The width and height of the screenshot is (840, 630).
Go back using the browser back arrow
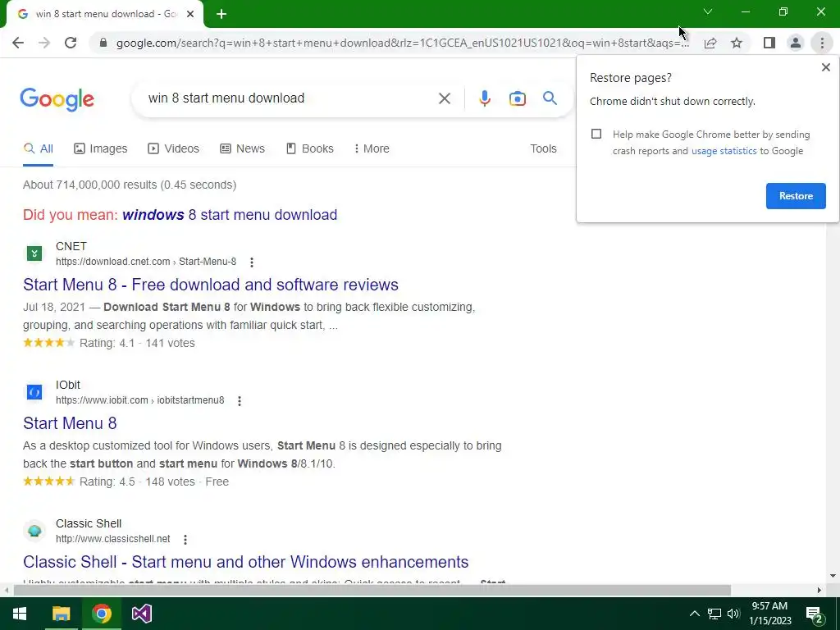pos(18,43)
